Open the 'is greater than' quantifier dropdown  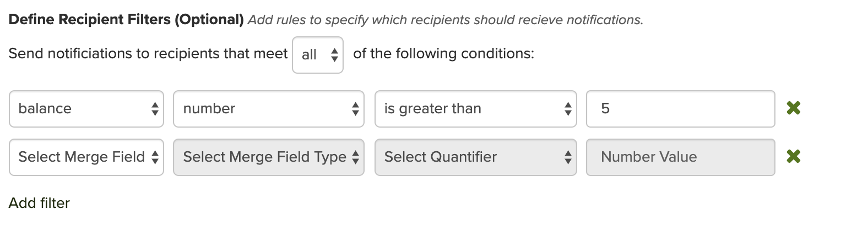(x=475, y=109)
